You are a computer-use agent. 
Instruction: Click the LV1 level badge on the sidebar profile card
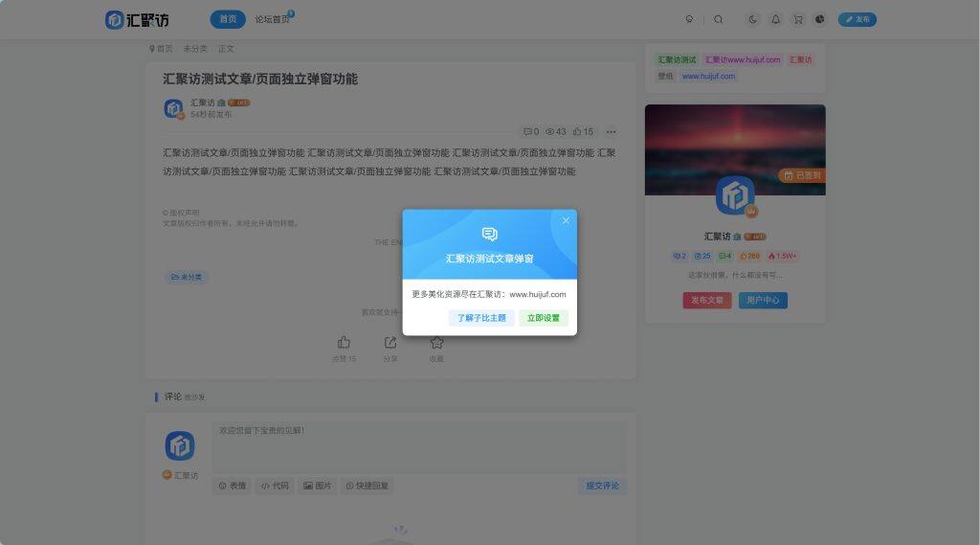(x=755, y=237)
